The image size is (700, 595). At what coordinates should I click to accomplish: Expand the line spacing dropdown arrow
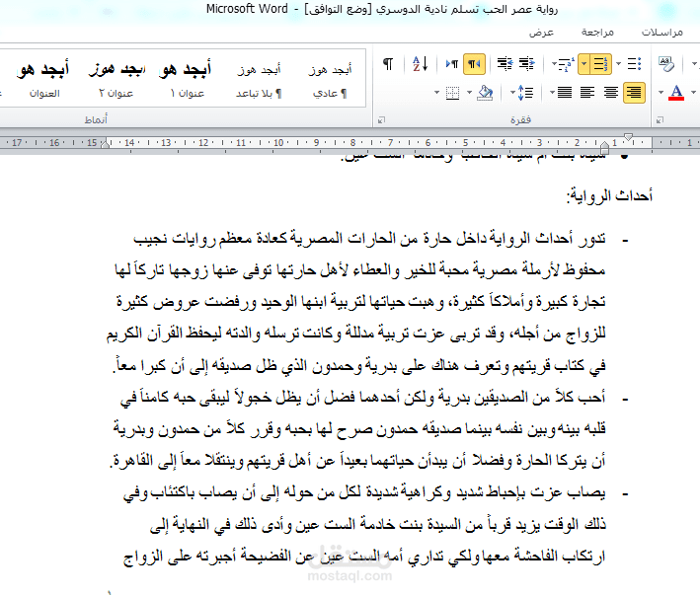click(513, 93)
